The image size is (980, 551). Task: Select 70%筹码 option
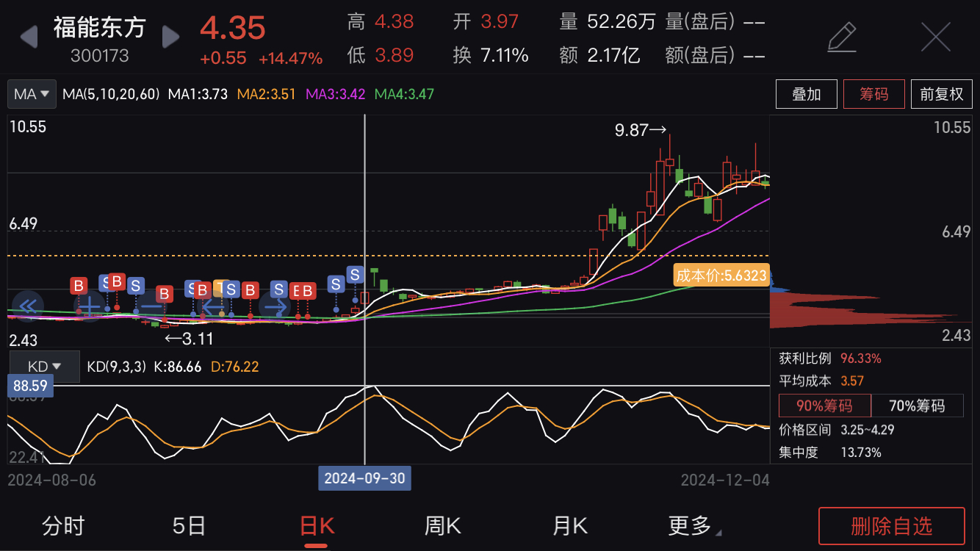(x=917, y=406)
